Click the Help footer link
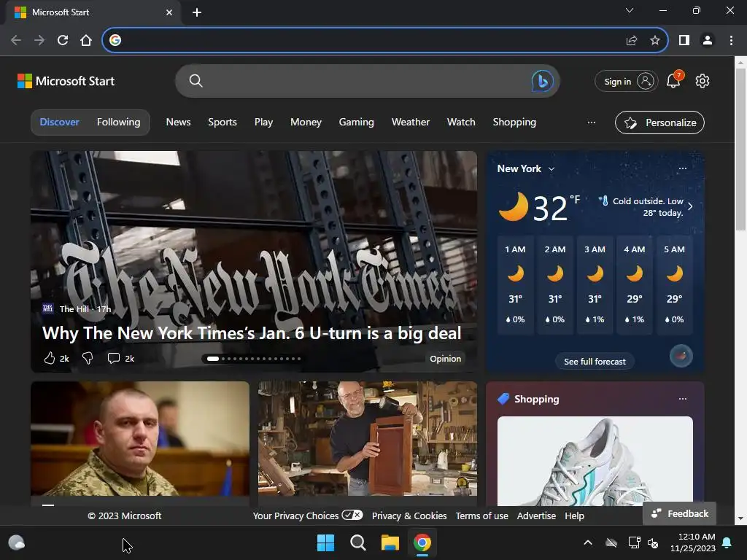 575,516
